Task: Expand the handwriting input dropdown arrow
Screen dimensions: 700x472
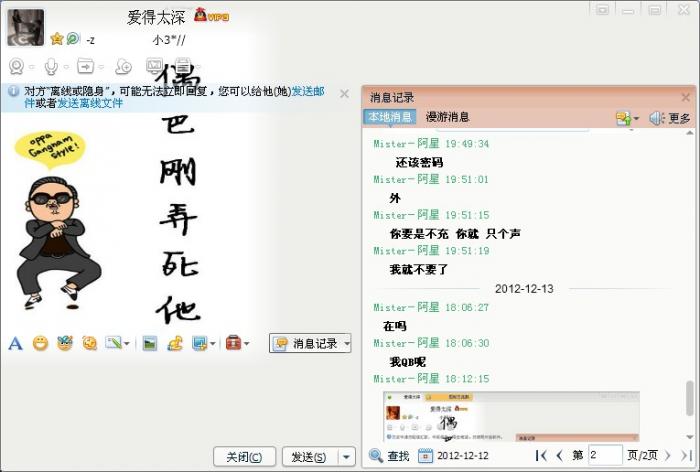Action: (x=127, y=344)
